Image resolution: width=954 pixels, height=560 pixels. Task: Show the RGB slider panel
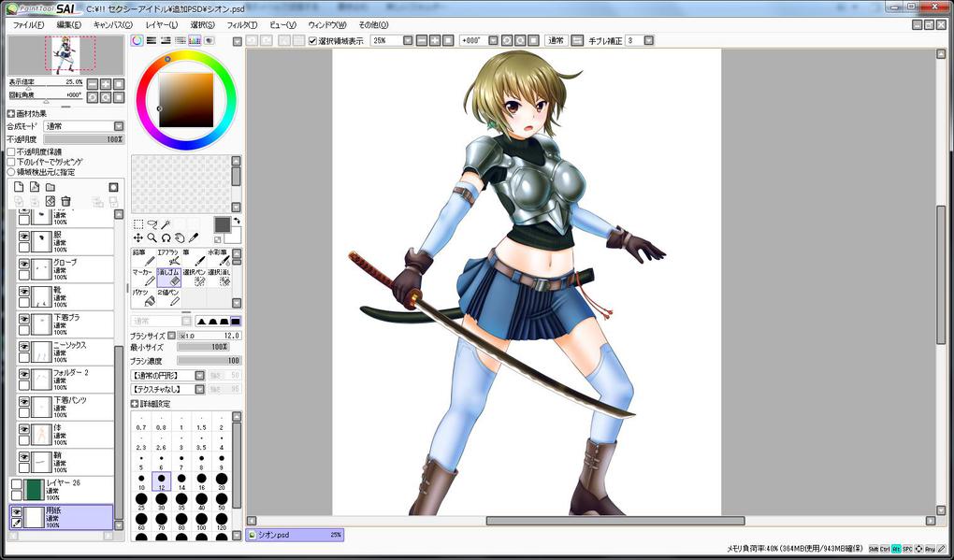click(152, 41)
